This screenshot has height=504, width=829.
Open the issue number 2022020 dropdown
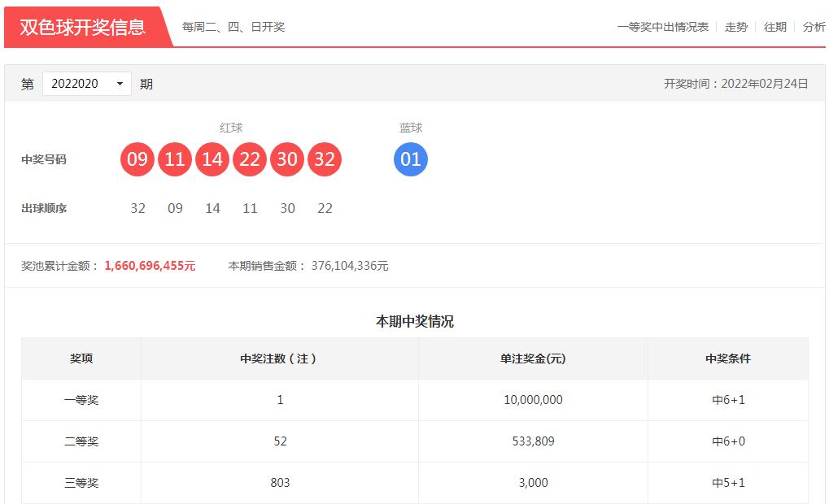click(x=87, y=84)
